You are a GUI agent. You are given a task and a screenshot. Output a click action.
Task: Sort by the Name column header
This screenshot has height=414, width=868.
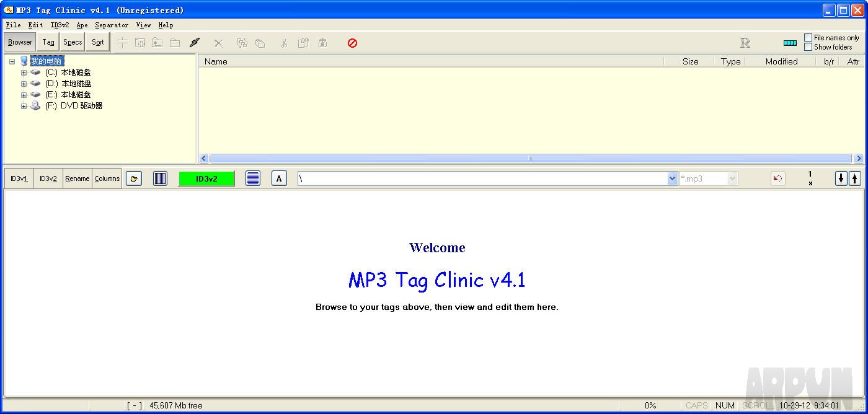click(431, 61)
